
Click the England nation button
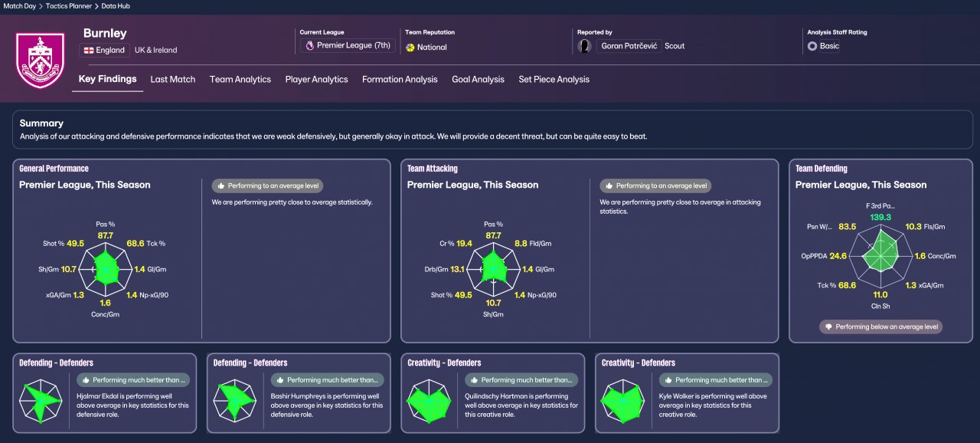(x=104, y=50)
